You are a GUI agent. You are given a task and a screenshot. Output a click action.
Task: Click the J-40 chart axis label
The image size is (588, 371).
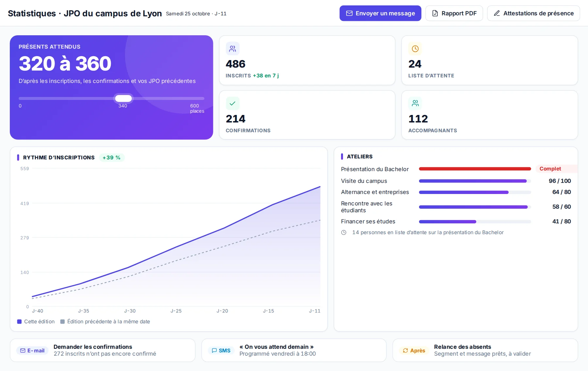(x=38, y=311)
